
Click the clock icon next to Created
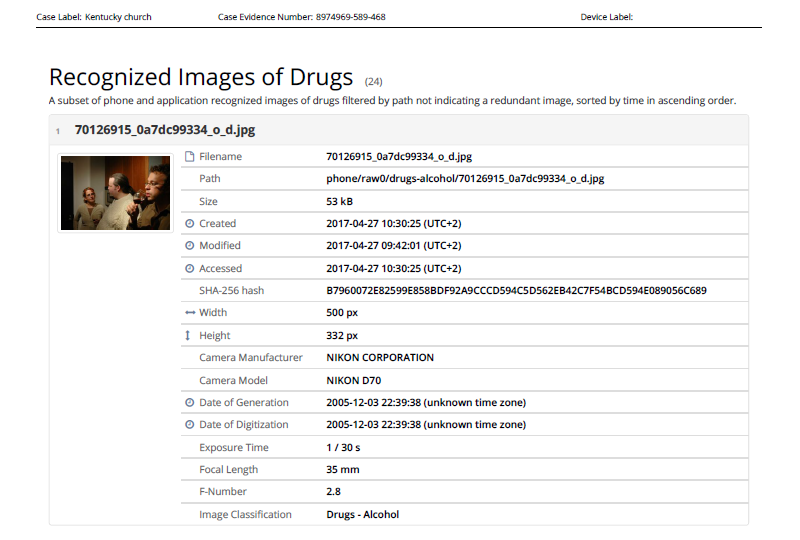(190, 224)
